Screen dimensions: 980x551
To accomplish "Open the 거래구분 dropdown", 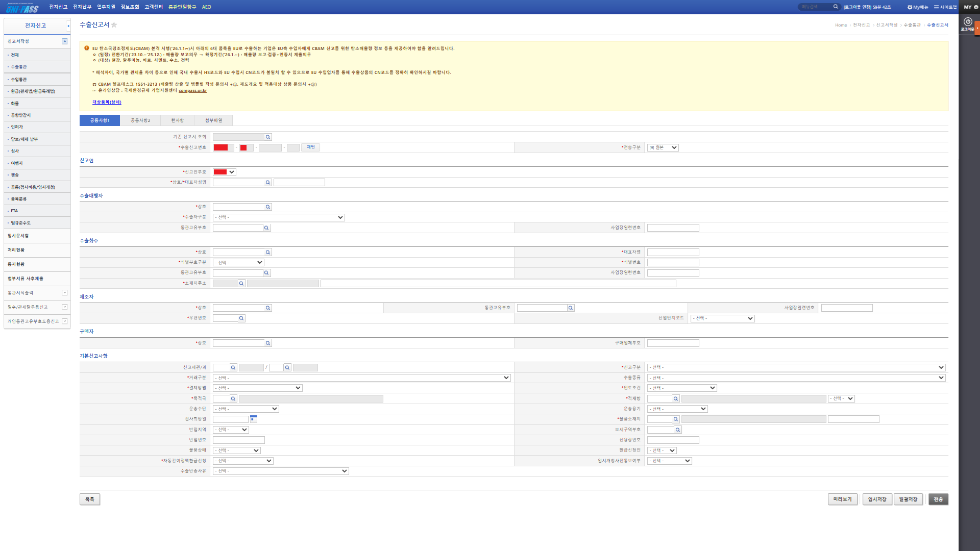I will 361,378.
